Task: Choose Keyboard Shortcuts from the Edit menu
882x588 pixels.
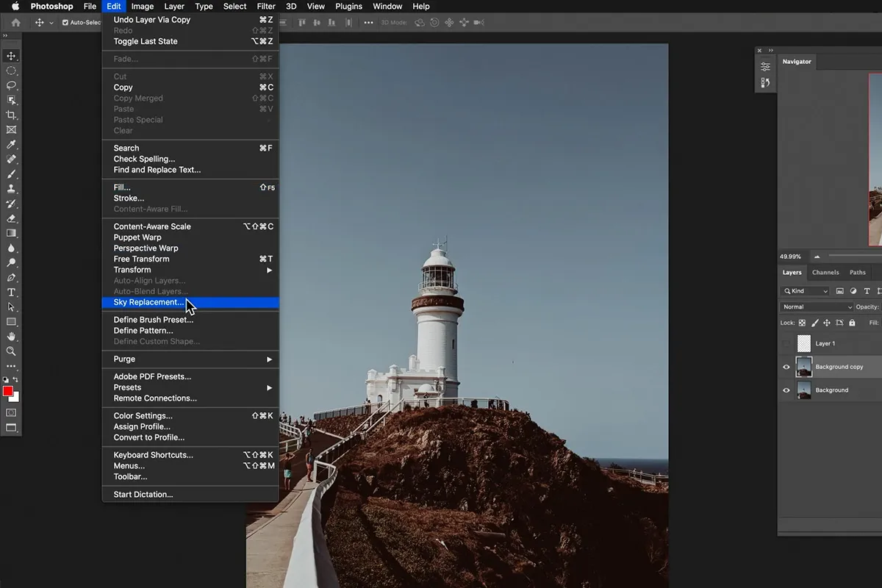Action: 152,454
